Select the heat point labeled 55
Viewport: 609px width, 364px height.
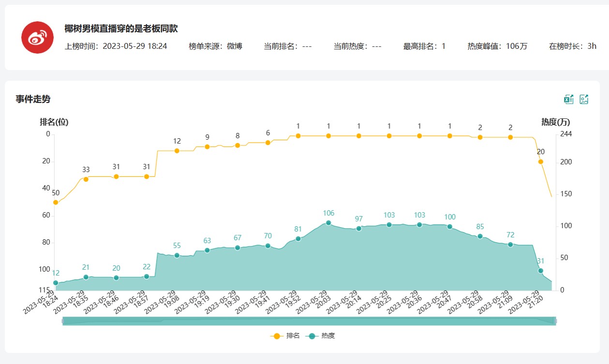point(177,255)
